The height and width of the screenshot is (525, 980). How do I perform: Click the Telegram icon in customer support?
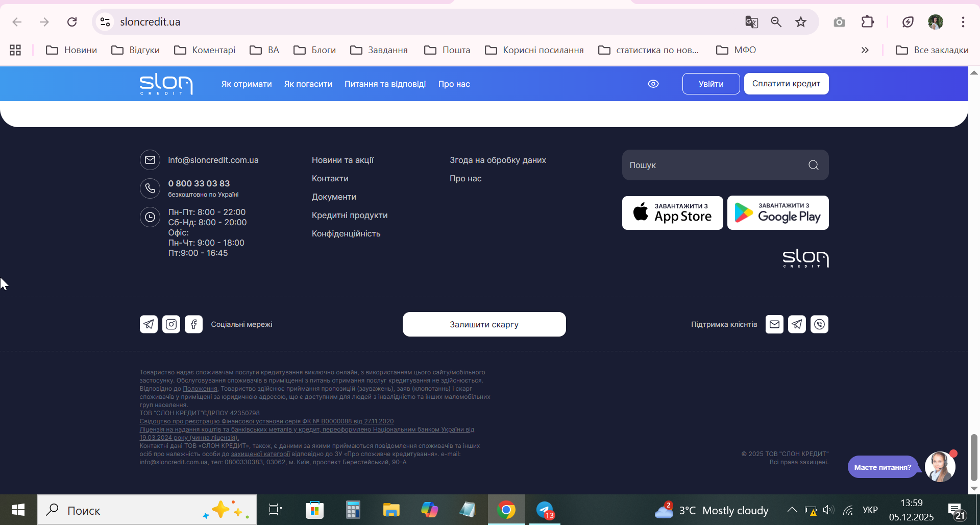click(x=797, y=324)
